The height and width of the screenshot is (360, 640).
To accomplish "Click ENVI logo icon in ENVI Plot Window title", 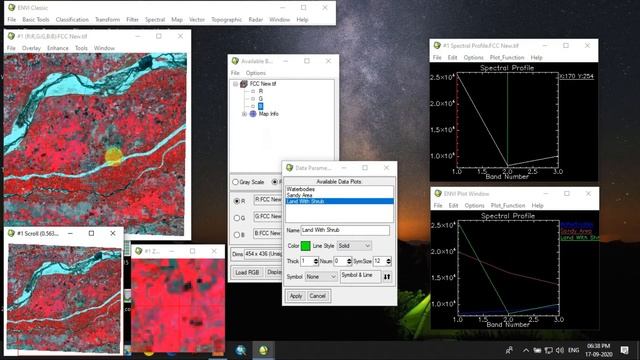I will [x=438, y=193].
